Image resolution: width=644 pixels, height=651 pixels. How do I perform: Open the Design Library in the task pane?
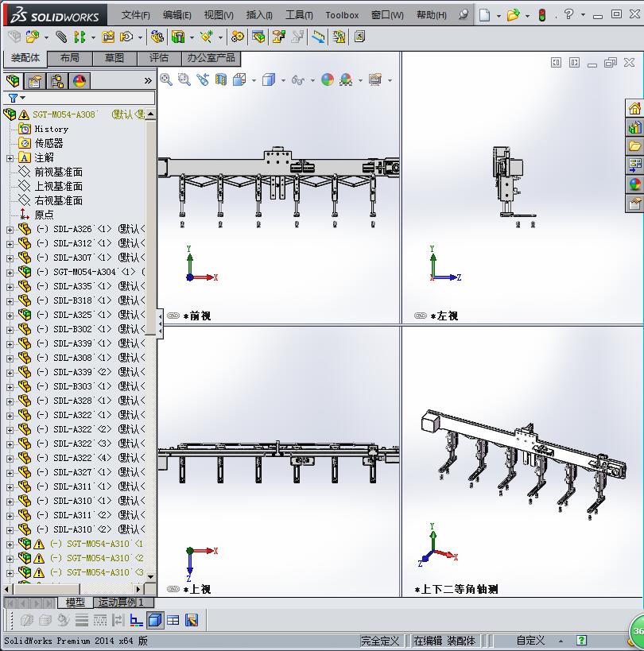coord(634,127)
